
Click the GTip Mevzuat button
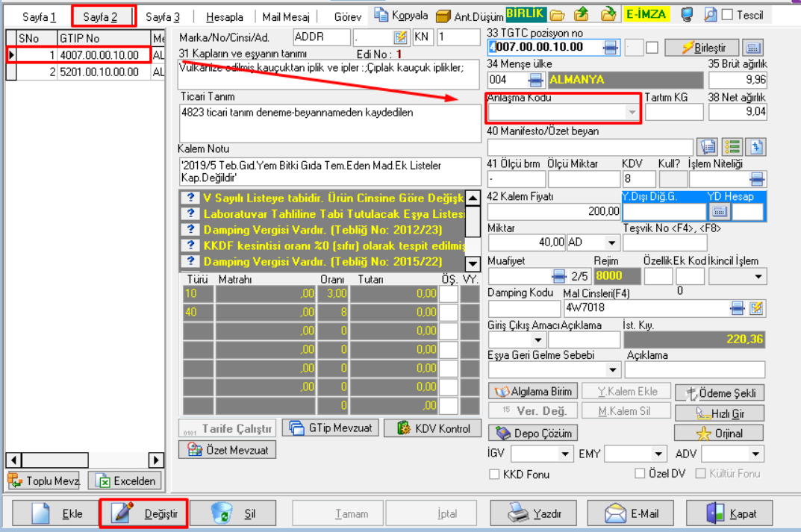331,428
